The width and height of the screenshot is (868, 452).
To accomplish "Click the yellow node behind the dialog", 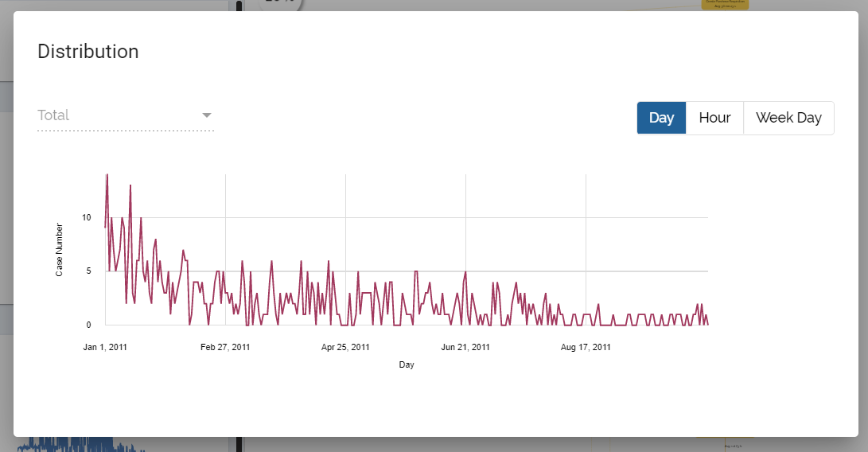I will point(725,4).
